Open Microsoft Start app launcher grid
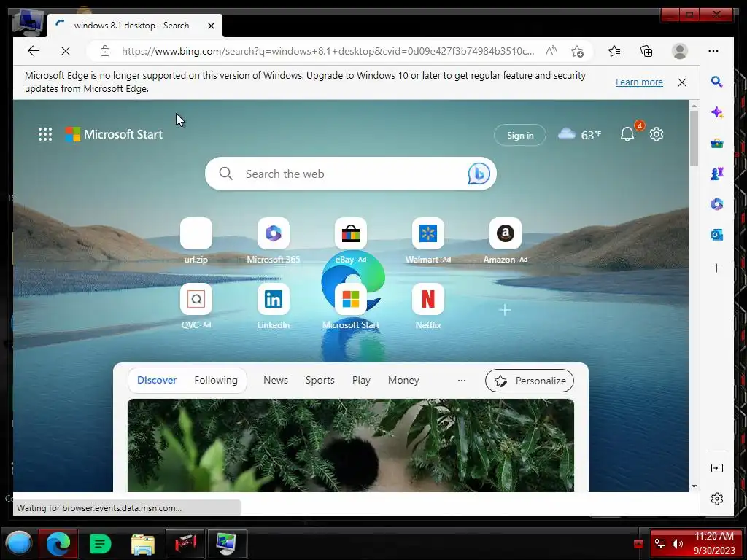The height and width of the screenshot is (560, 747). (x=45, y=134)
